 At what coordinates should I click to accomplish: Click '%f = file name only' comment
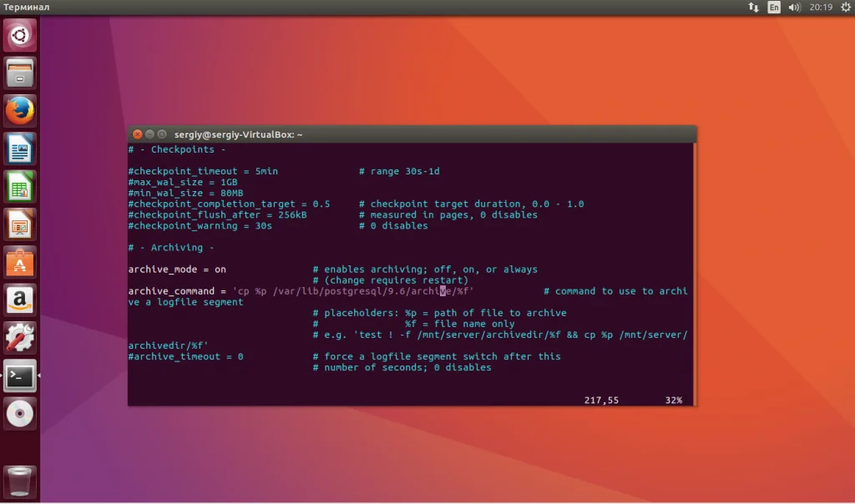[x=460, y=324]
